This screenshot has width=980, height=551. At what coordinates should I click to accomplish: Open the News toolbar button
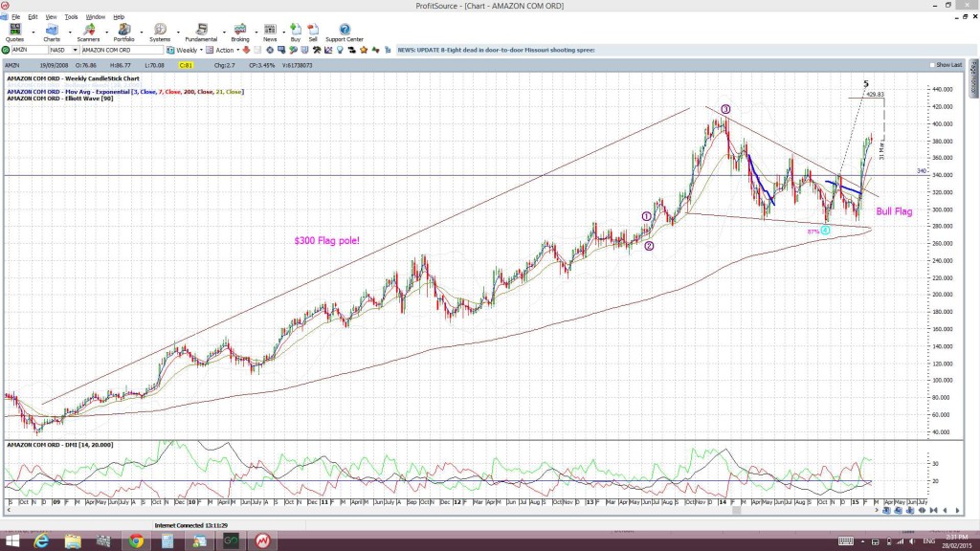tap(270, 33)
